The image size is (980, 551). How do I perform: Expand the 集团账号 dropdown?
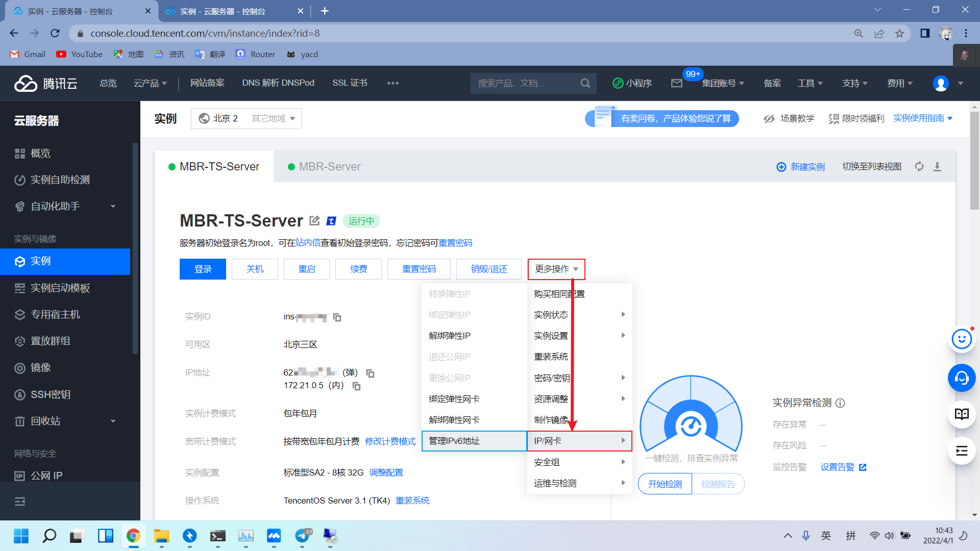723,83
